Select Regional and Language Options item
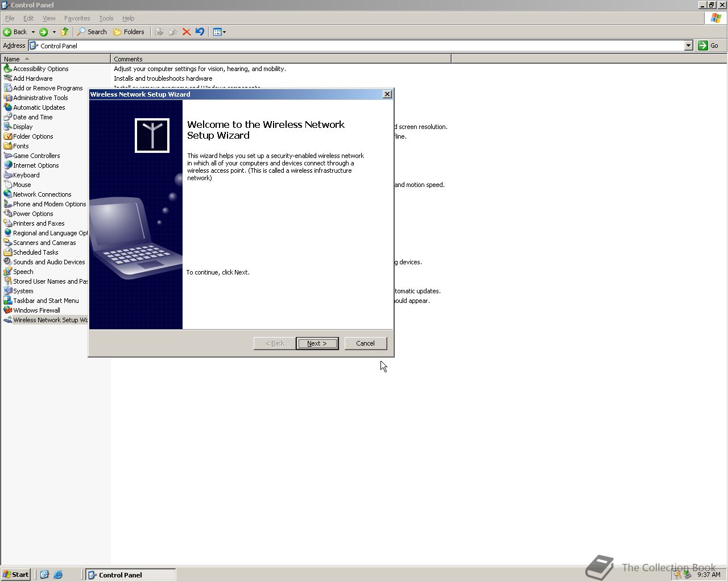Image resolution: width=728 pixels, height=582 pixels. click(45, 233)
